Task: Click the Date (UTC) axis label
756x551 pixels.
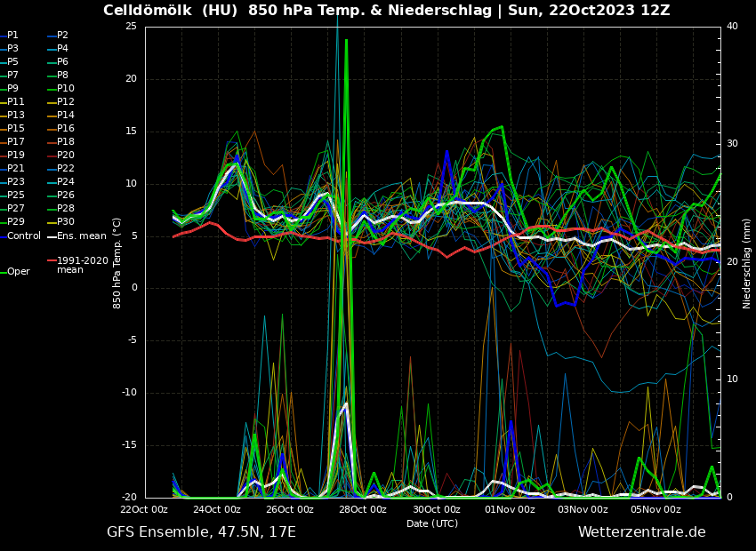Action: click(x=432, y=524)
